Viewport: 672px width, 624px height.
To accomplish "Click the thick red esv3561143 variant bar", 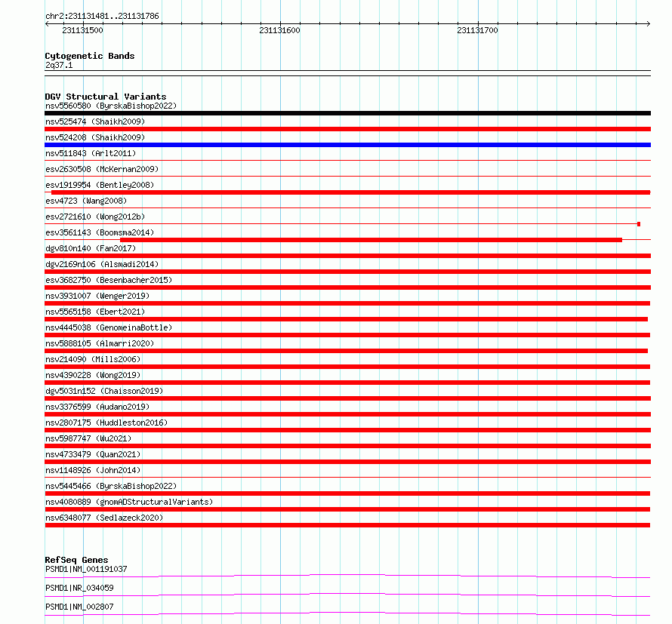I will [x=371, y=240].
